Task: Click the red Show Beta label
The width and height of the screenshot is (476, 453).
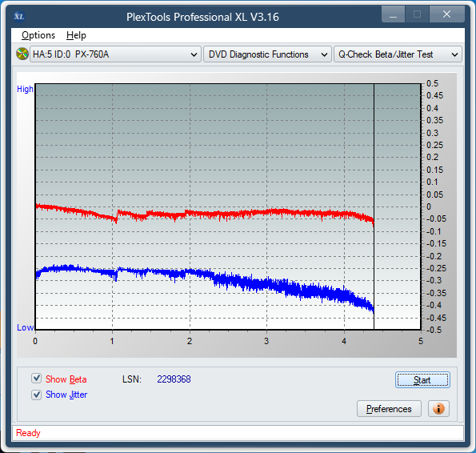Action: 66,379
